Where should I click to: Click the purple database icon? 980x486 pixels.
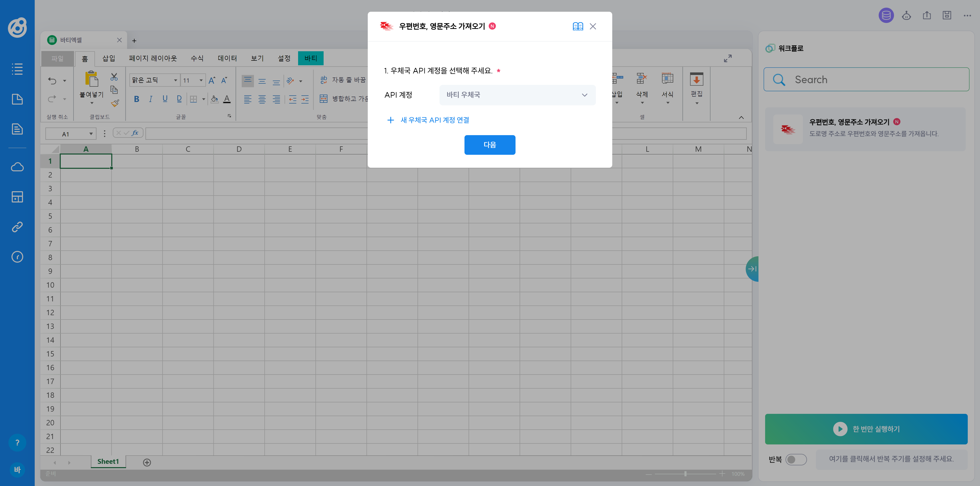point(886,15)
